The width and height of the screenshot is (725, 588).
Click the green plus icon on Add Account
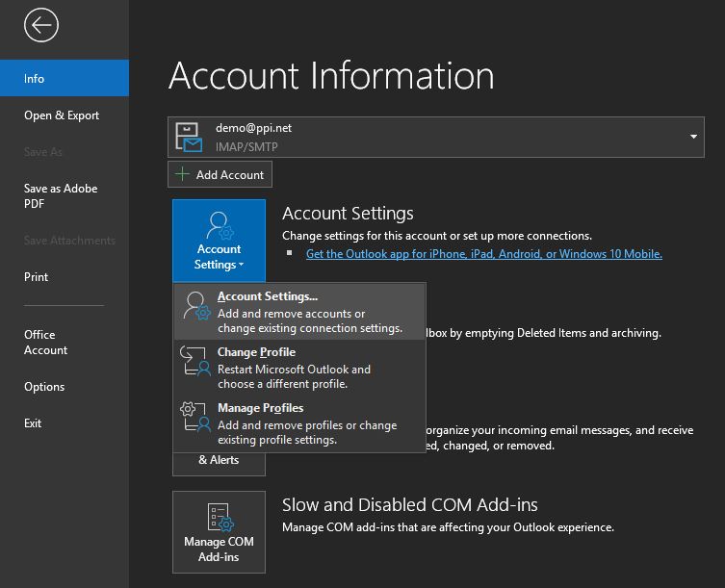pos(182,174)
